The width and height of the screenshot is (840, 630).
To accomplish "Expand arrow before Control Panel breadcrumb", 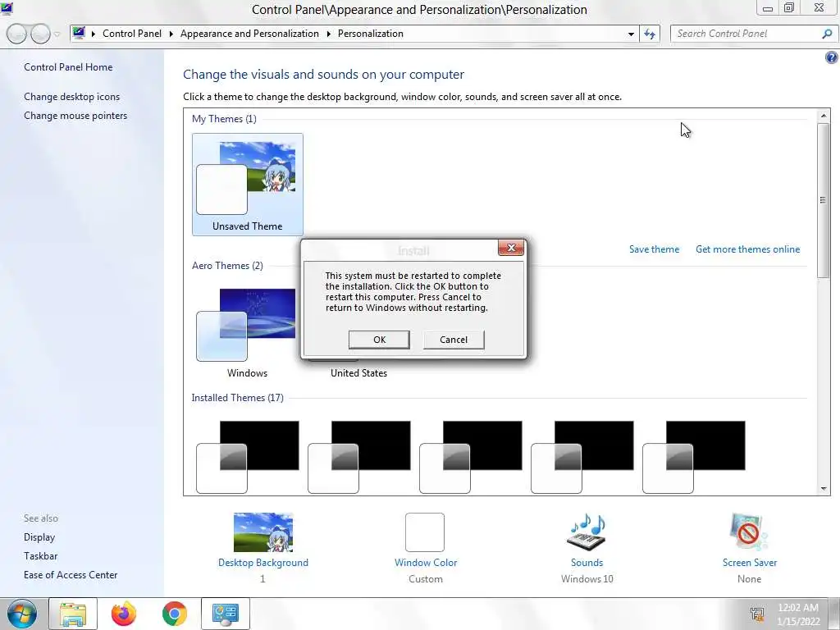I will [94, 34].
